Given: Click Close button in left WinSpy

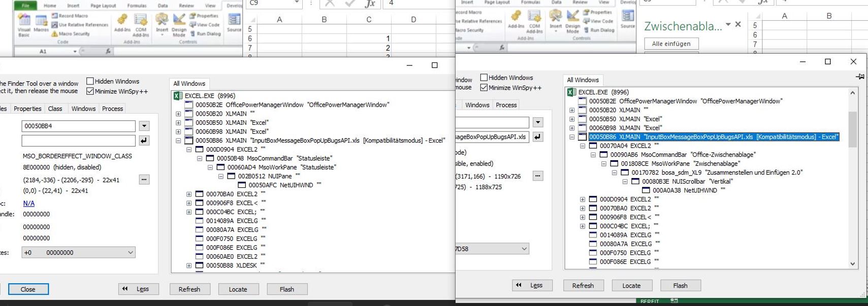Looking at the screenshot, I should [28, 289].
